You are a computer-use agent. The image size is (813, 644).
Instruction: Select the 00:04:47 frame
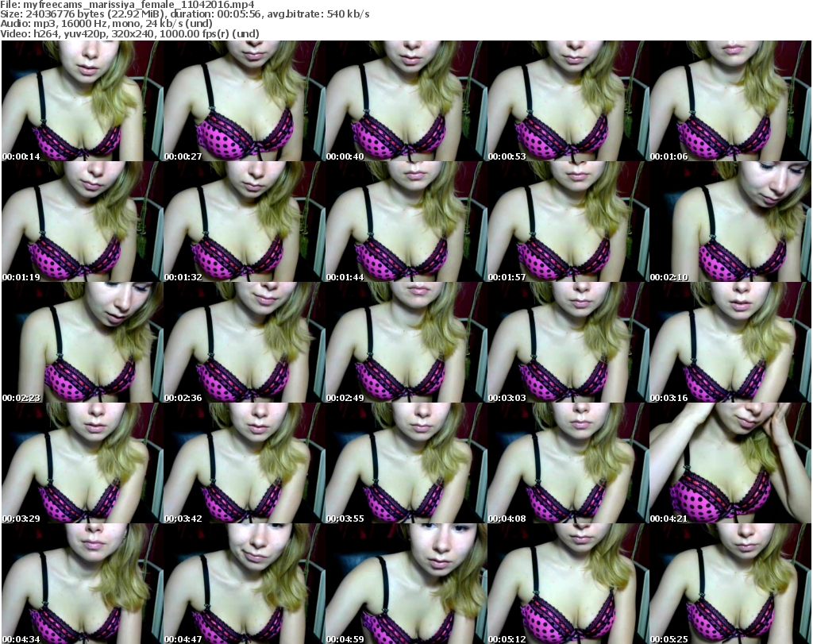pyautogui.click(x=245, y=584)
